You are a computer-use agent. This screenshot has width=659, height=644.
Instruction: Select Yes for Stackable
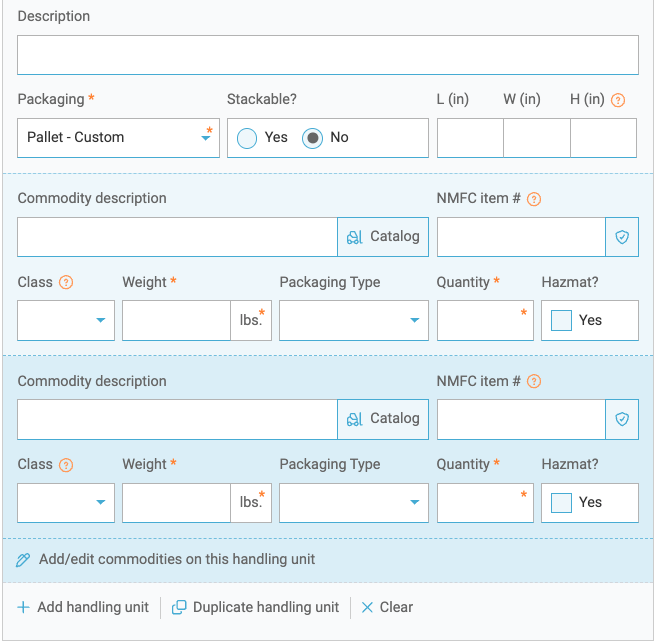click(247, 138)
